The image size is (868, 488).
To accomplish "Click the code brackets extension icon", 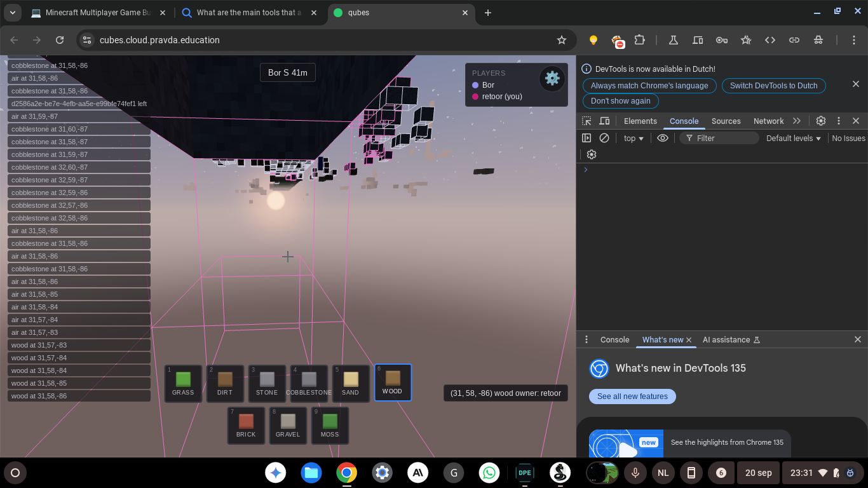I will [x=770, y=40].
